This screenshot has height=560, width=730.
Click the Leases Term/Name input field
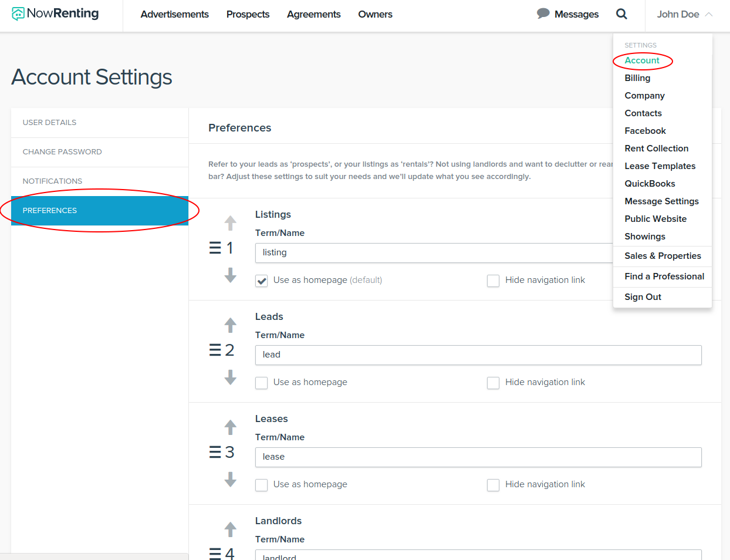tap(478, 457)
